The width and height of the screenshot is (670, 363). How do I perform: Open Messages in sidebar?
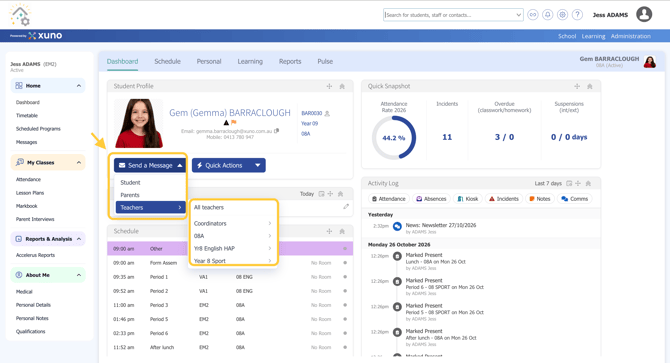26,142
